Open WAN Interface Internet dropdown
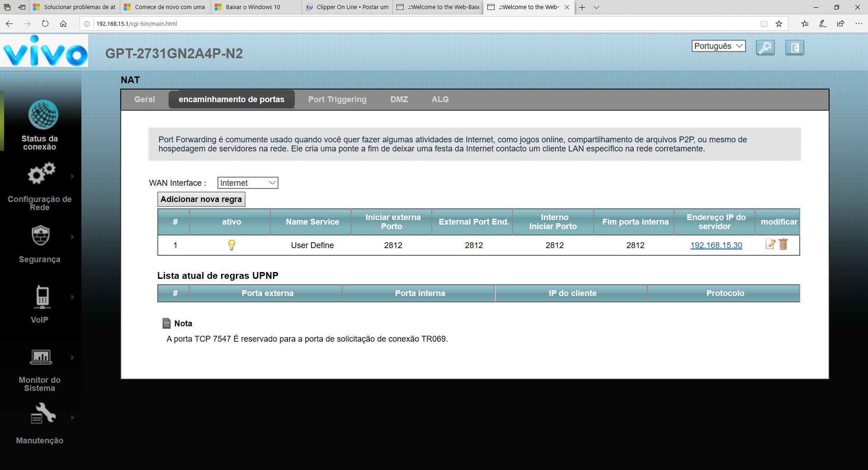This screenshot has width=868, height=470. [x=248, y=183]
